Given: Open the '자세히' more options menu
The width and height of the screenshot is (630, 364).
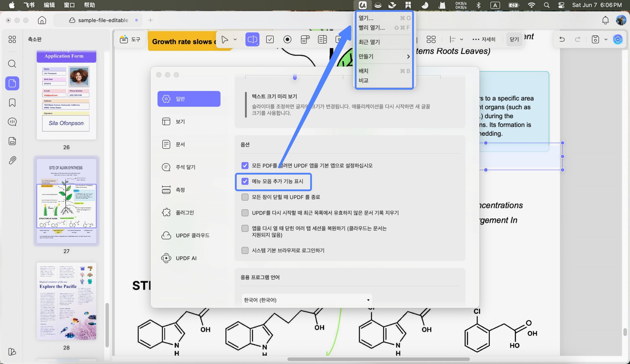Looking at the screenshot, I should click(x=484, y=39).
